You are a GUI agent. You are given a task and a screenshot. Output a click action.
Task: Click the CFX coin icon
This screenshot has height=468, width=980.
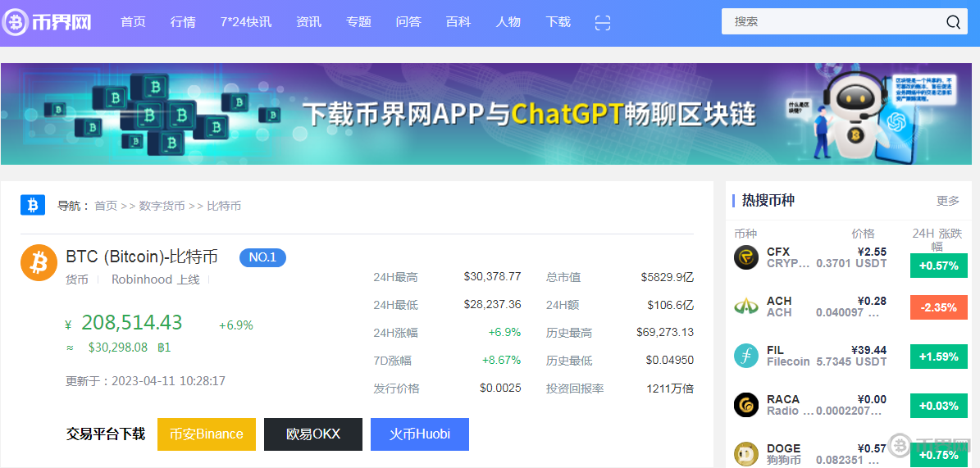(746, 257)
